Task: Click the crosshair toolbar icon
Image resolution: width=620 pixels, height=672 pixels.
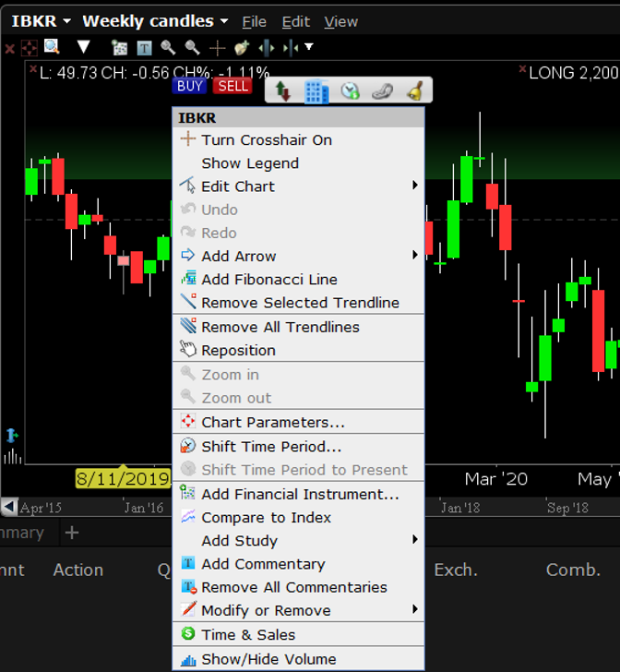Action: tap(218, 47)
